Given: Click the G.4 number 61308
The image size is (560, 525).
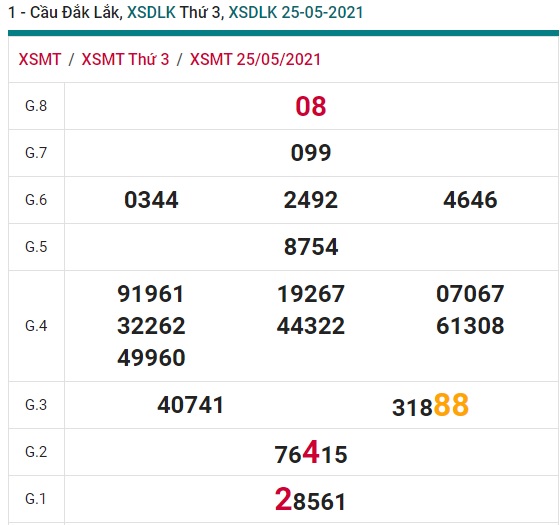Looking at the screenshot, I should pyautogui.click(x=470, y=326).
